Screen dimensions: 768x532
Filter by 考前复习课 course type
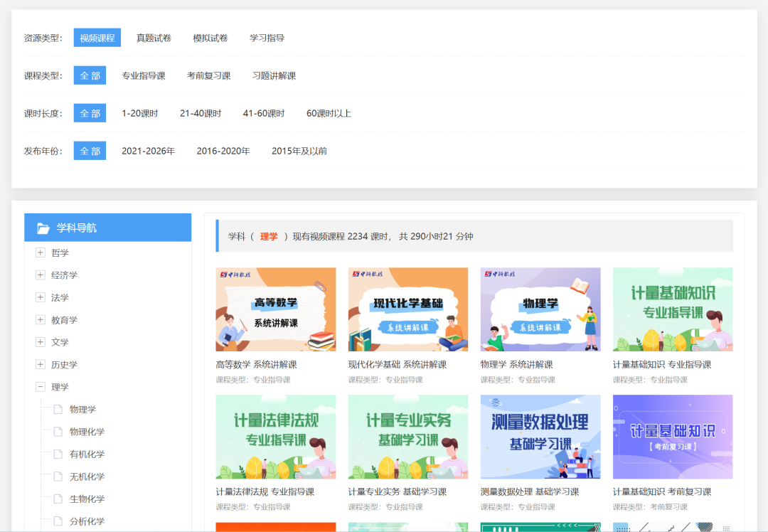point(208,75)
